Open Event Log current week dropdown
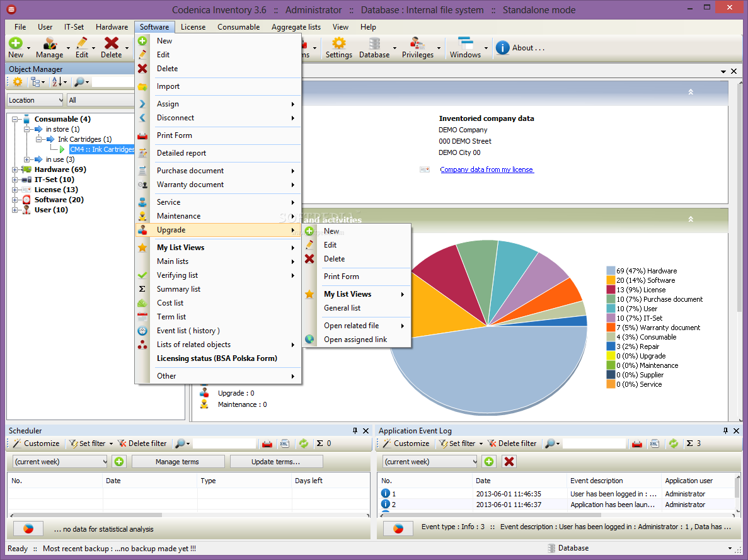This screenshot has width=748, height=560. pyautogui.click(x=430, y=461)
